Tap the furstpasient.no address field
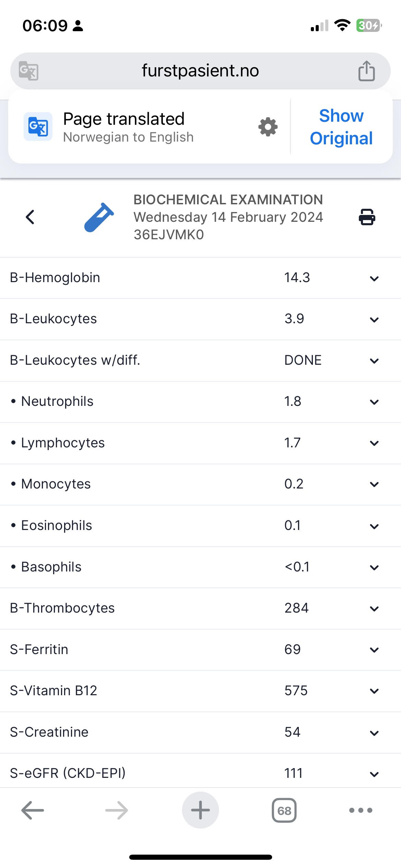This screenshot has height=868, width=401. click(x=200, y=71)
